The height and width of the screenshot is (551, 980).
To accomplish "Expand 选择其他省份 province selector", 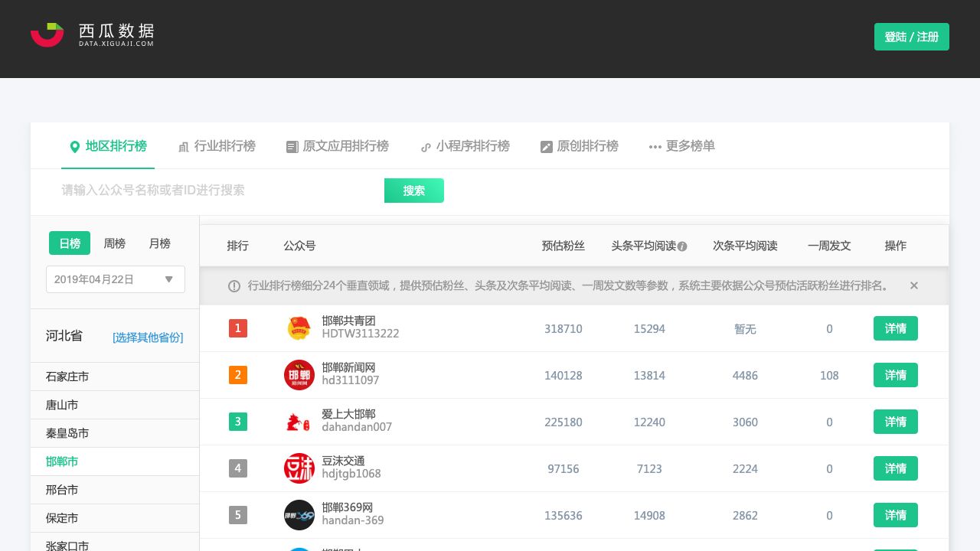I will [x=148, y=337].
